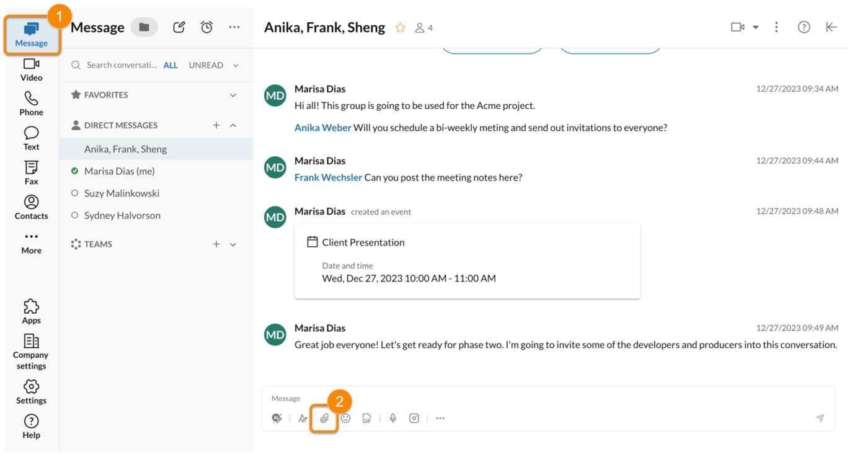The height and width of the screenshot is (457, 868).
Task: Insert a GIF into the message
Action: pyautogui.click(x=366, y=418)
